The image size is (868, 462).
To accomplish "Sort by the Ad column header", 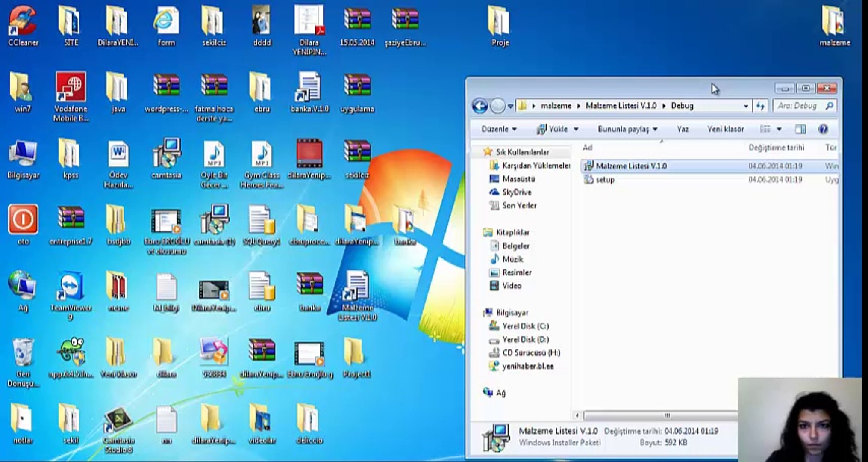I will (x=588, y=148).
